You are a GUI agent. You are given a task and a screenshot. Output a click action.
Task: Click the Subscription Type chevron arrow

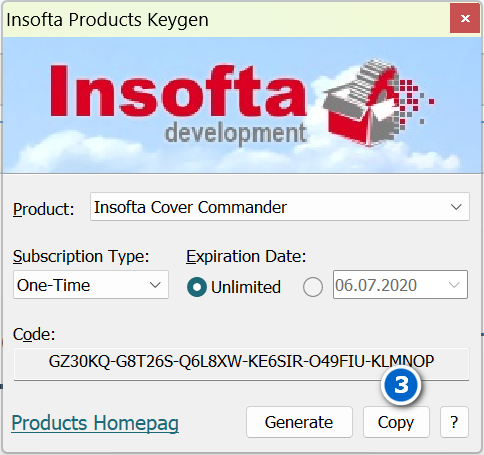(155, 285)
